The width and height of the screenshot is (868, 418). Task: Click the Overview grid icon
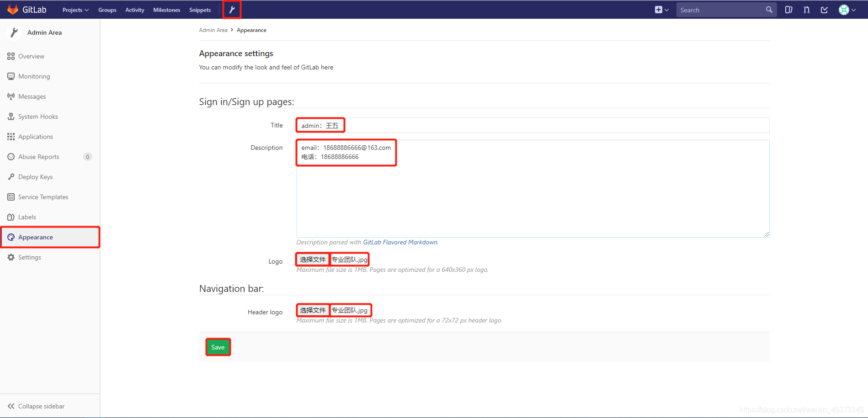coord(11,56)
